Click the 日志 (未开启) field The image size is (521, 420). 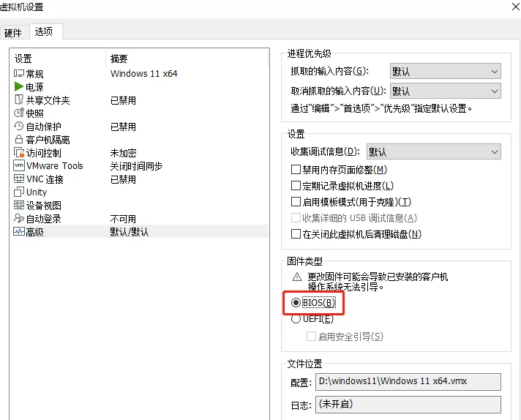point(408,405)
